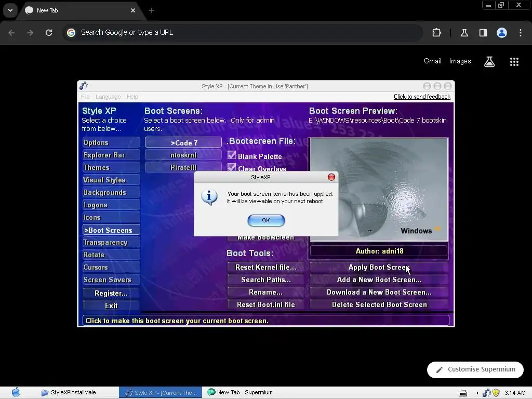Select the PirateIII boot screen
The height and width of the screenshot is (399, 532).
click(183, 167)
